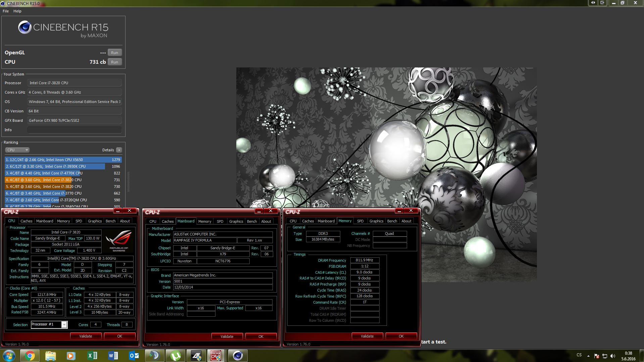Open the volume speaker tray icon
644x362 pixels.
[x=613, y=356]
